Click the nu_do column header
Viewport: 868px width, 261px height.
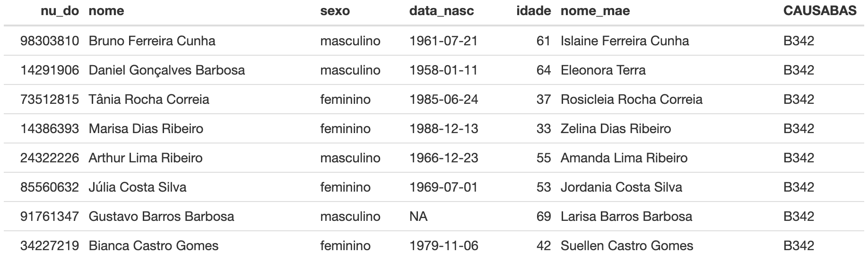pyautogui.click(x=60, y=11)
